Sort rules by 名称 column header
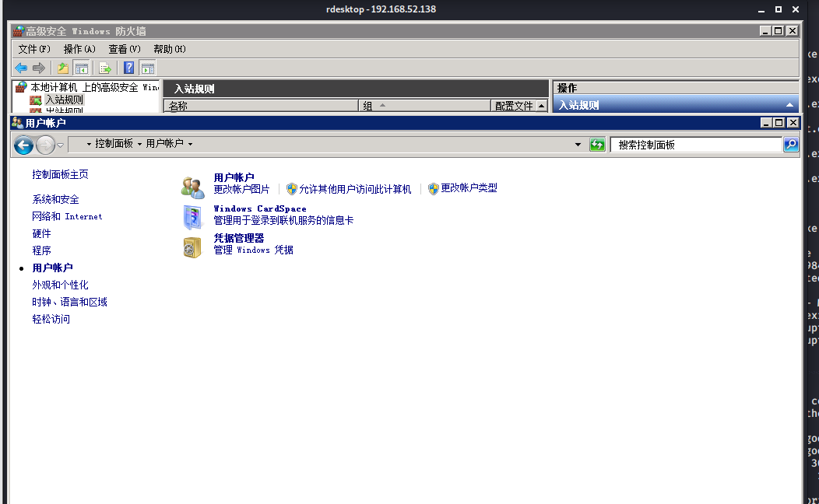 click(261, 106)
